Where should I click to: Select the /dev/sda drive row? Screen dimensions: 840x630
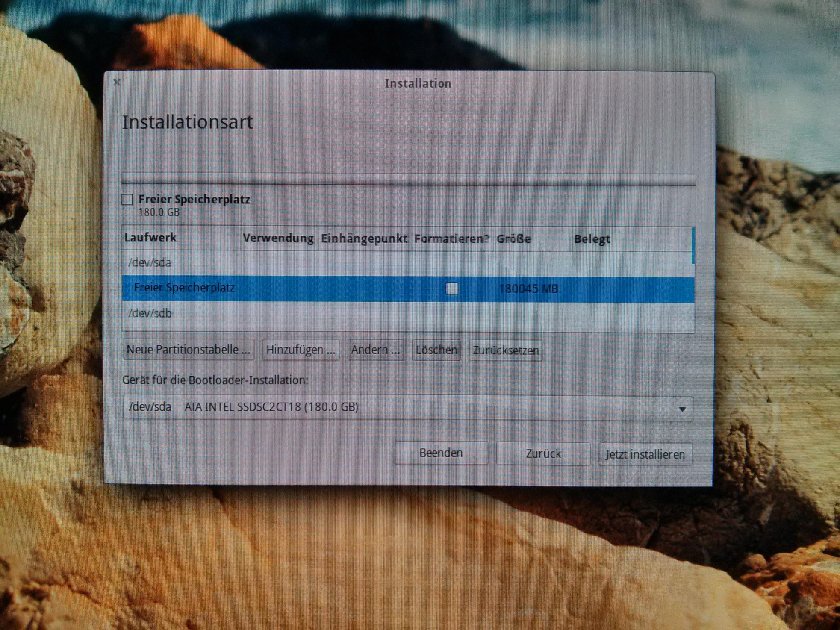150,262
